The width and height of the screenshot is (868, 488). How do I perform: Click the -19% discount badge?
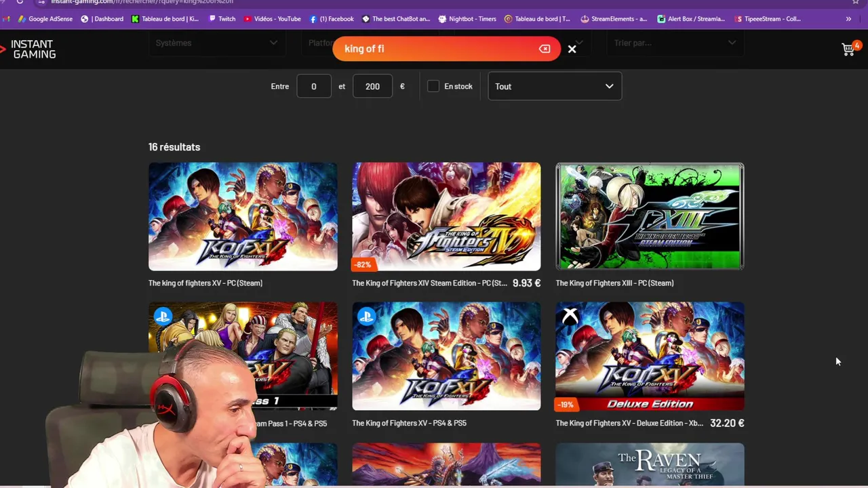[566, 405]
